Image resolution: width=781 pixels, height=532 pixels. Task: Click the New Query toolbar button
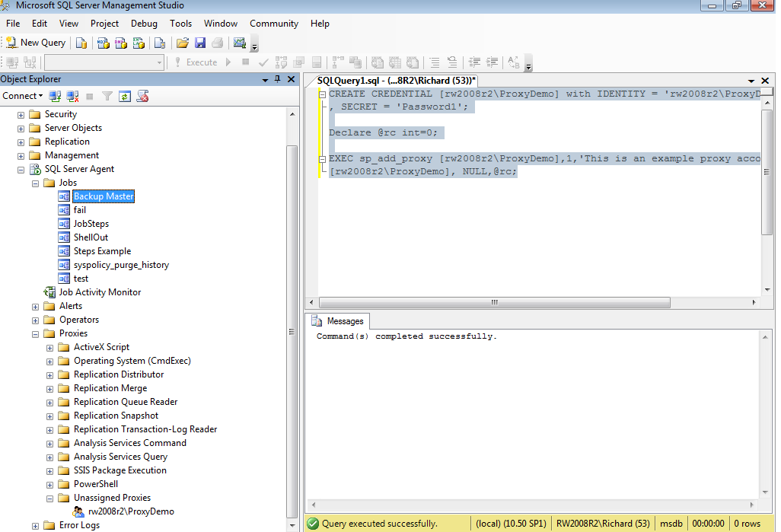coord(36,43)
